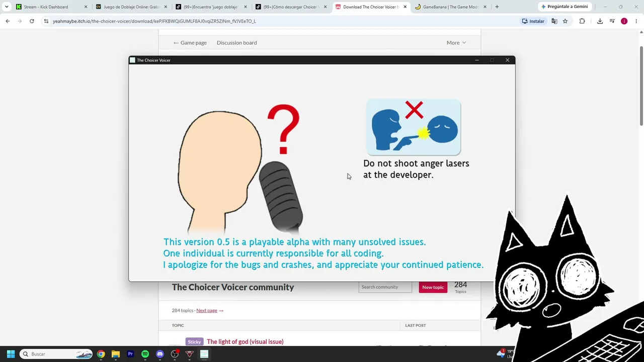Close the Download The Choicer Voicer tab
The image size is (644, 362).
tap(405, 7)
